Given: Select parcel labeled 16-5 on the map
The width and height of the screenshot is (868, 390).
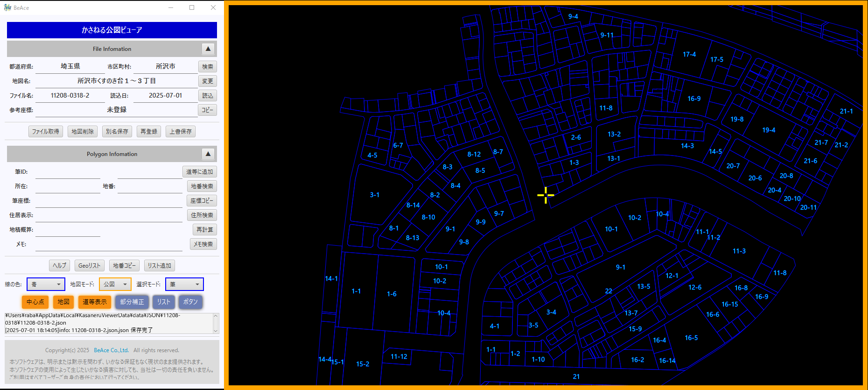Looking at the screenshot, I should (x=691, y=338).
